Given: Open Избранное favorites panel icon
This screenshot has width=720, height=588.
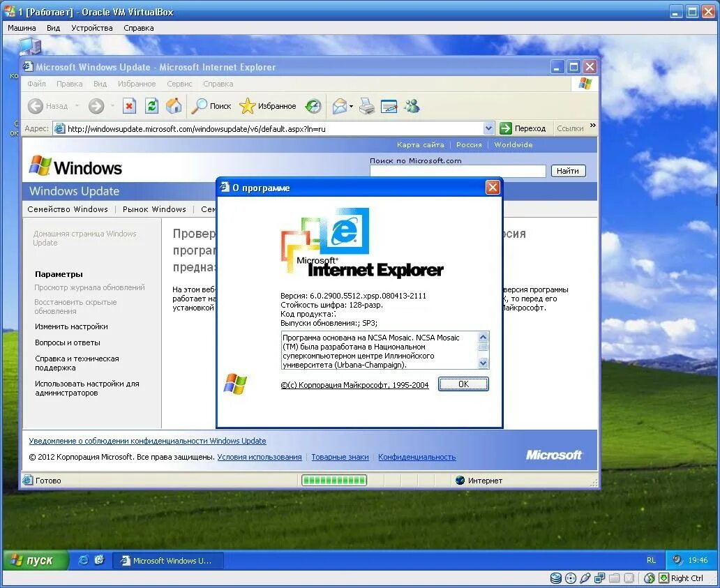Looking at the screenshot, I should tap(246, 106).
